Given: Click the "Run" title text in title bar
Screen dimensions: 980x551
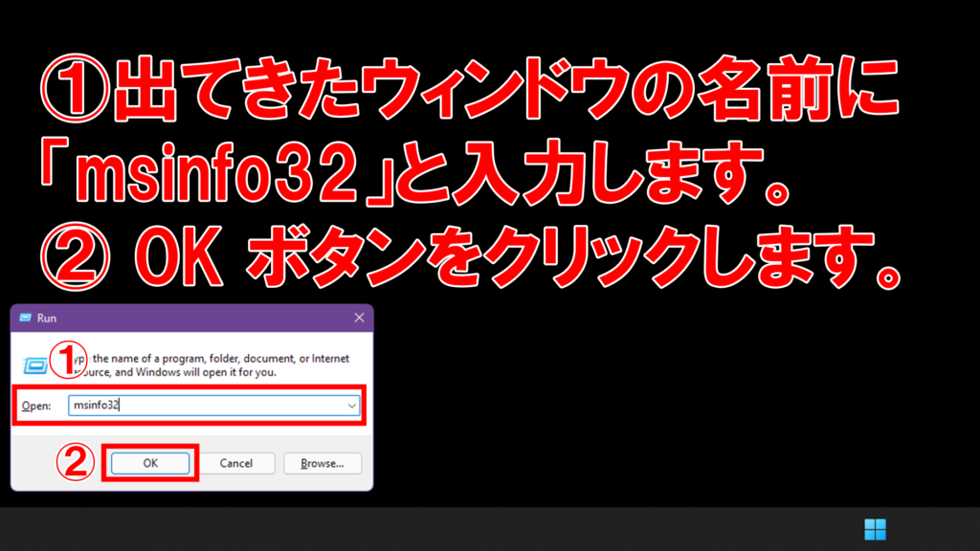Looking at the screenshot, I should (48, 317).
